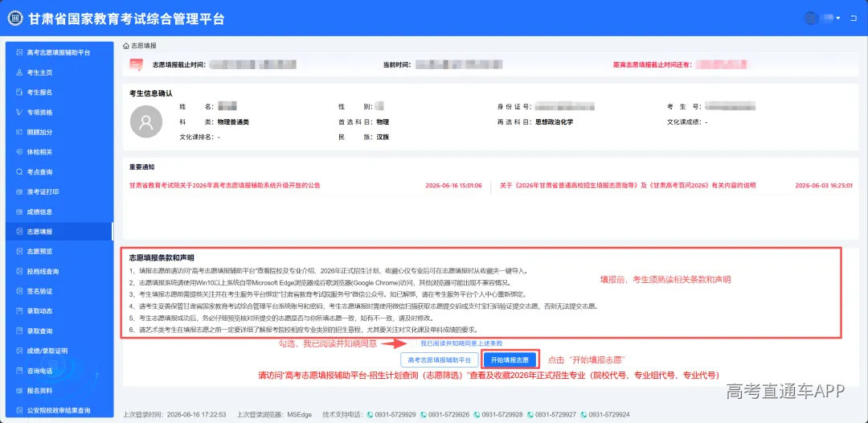868x423 pixels.
Task: Click support phone number 0931-5729926
Action: (448, 415)
